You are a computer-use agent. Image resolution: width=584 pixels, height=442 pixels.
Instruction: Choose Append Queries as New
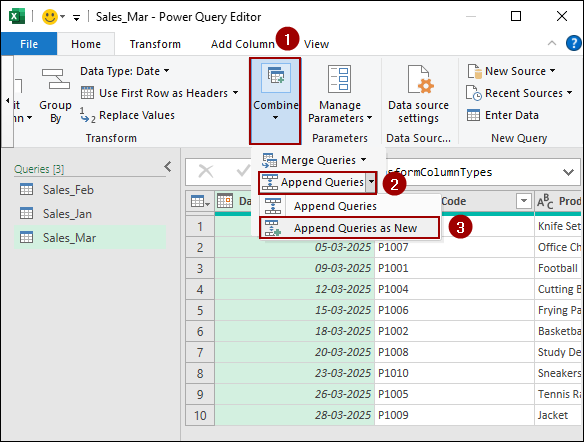coord(349,228)
